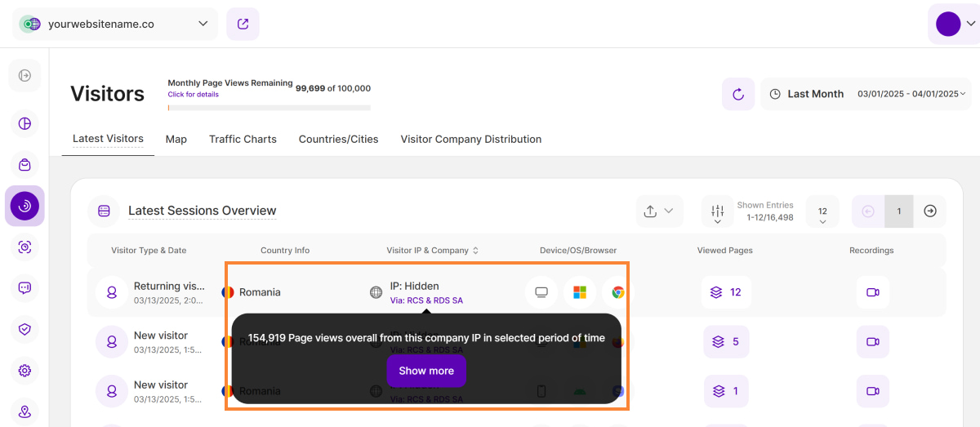Click the refresh data icon
The width and height of the screenshot is (980, 427).
coord(737,94)
